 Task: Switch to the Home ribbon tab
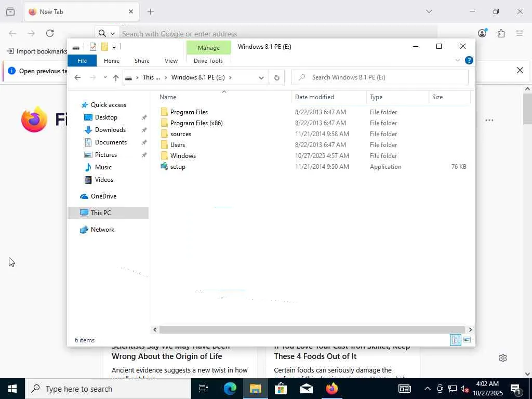click(x=112, y=61)
